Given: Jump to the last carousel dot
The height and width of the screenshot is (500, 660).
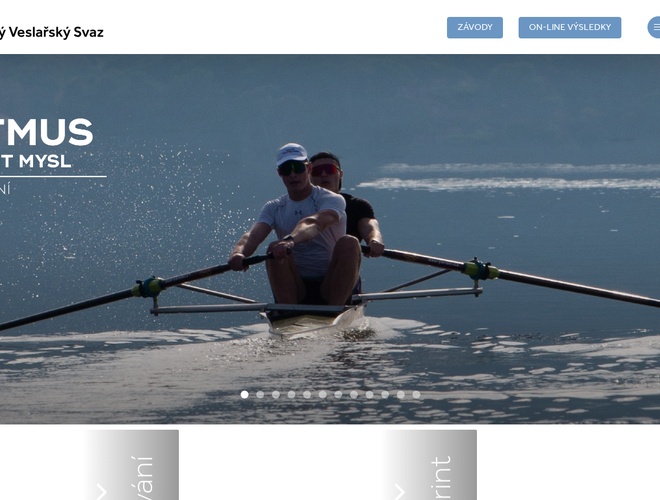Looking at the screenshot, I should click(416, 394).
